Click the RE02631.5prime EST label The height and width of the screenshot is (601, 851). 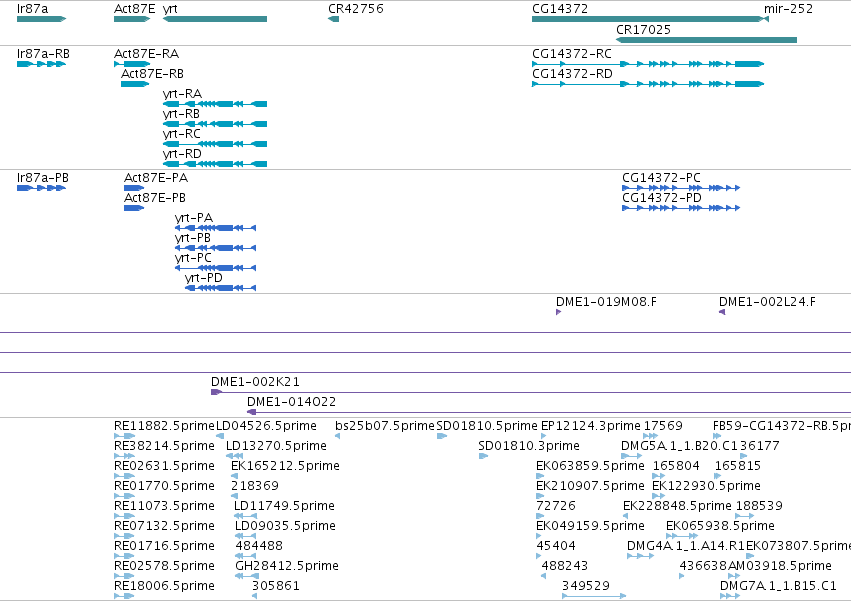coord(164,466)
